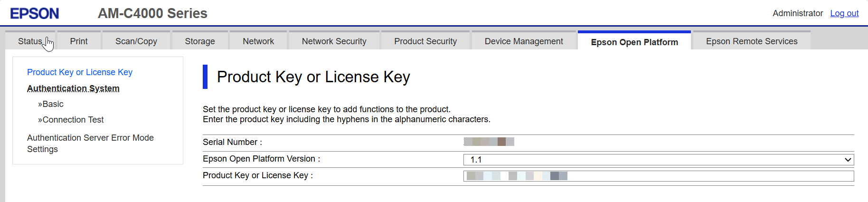The height and width of the screenshot is (202, 868).
Task: Open the Storage tab
Action: point(200,41)
